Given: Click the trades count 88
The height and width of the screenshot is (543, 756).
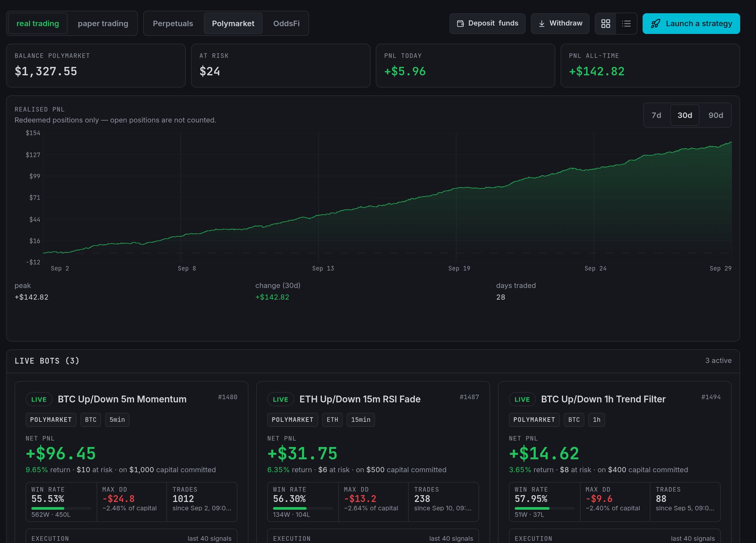Looking at the screenshot, I should point(661,499).
